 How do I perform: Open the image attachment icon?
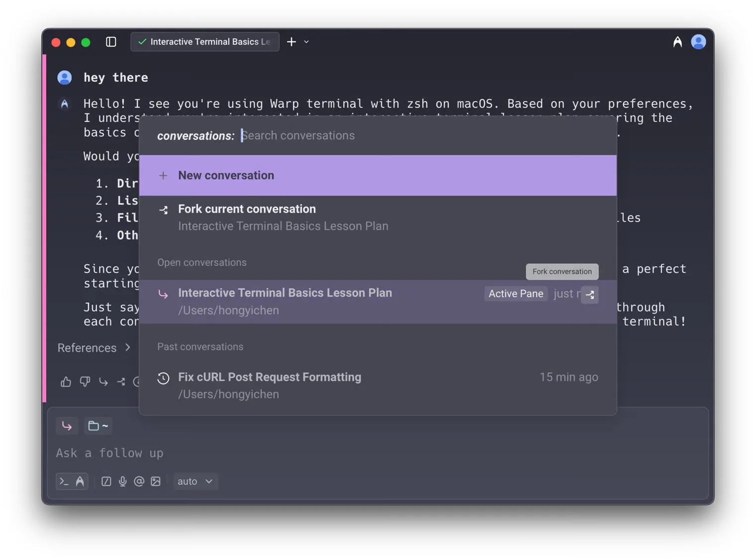156,481
